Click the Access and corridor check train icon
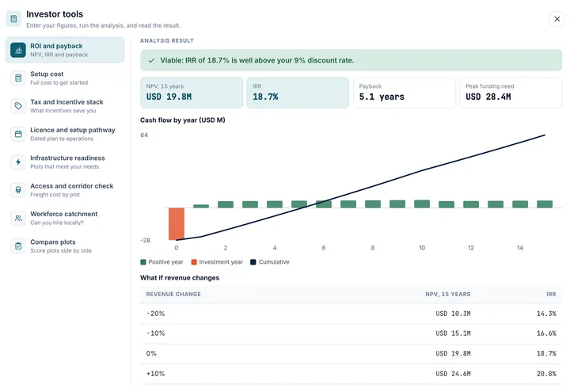Screen dimensions: 570x392 [18, 190]
